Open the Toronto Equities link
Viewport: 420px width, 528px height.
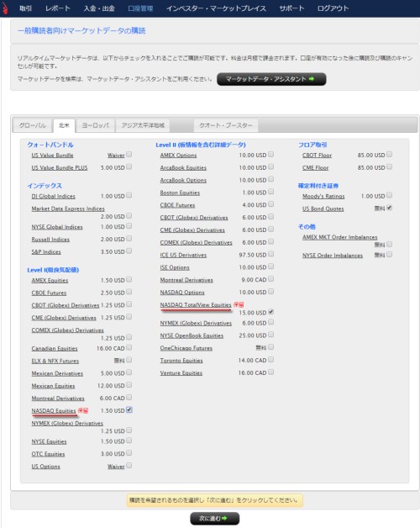click(181, 361)
